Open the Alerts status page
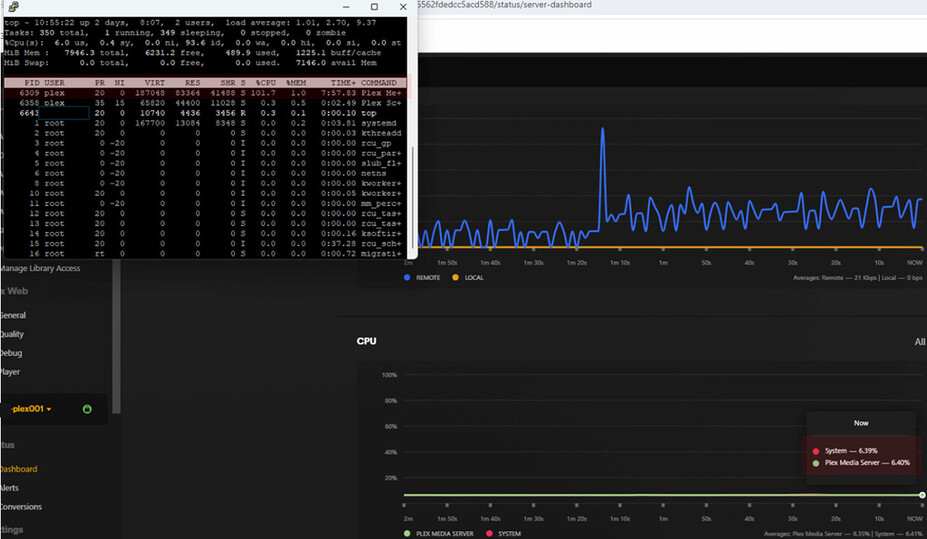927x539 pixels. coord(9,488)
